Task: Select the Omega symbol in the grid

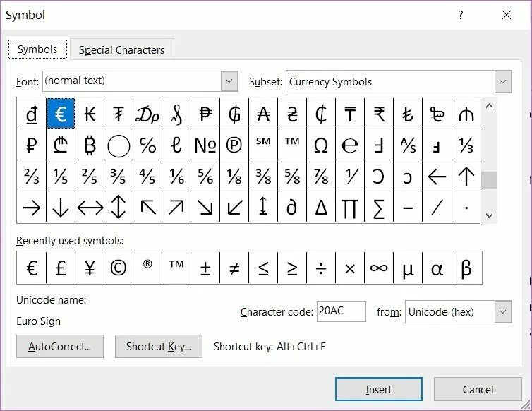Action: [321, 145]
